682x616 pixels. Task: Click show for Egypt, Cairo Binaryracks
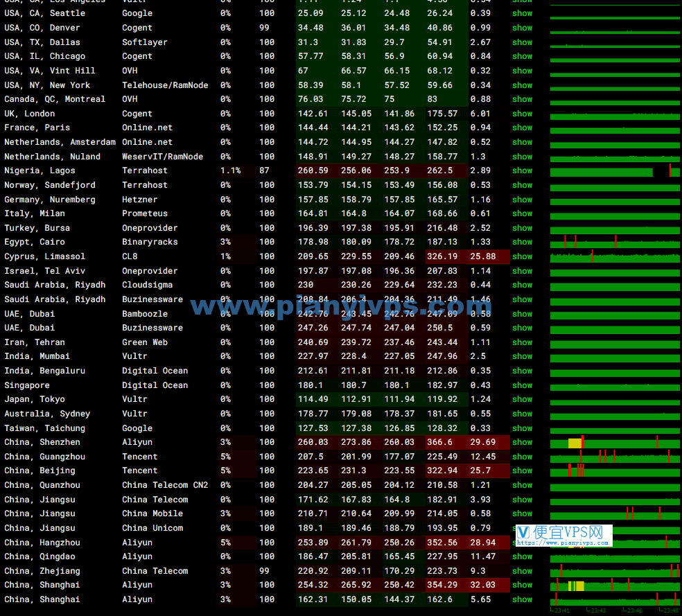click(522, 242)
